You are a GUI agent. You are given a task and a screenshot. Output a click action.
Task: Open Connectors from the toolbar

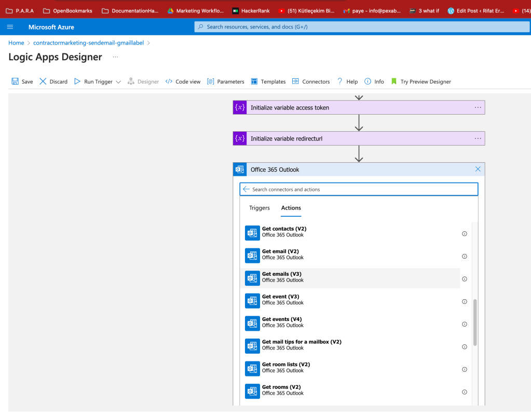[311, 81]
